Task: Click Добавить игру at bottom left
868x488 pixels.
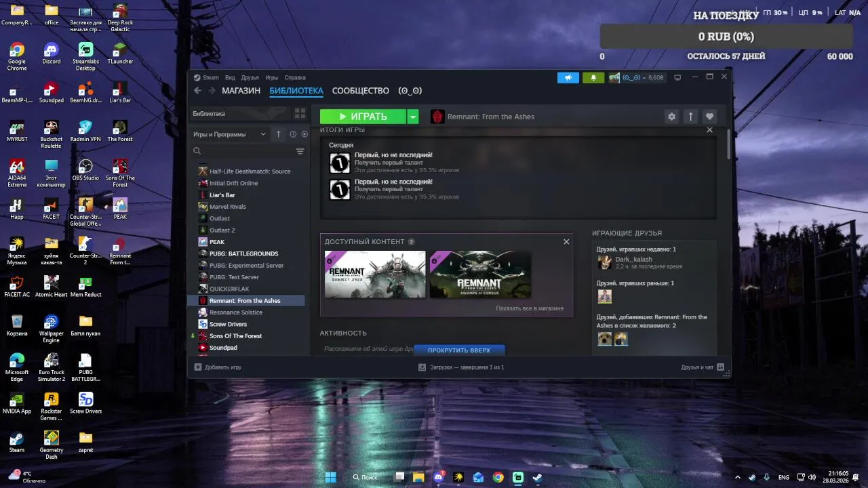Action: pyautogui.click(x=218, y=367)
